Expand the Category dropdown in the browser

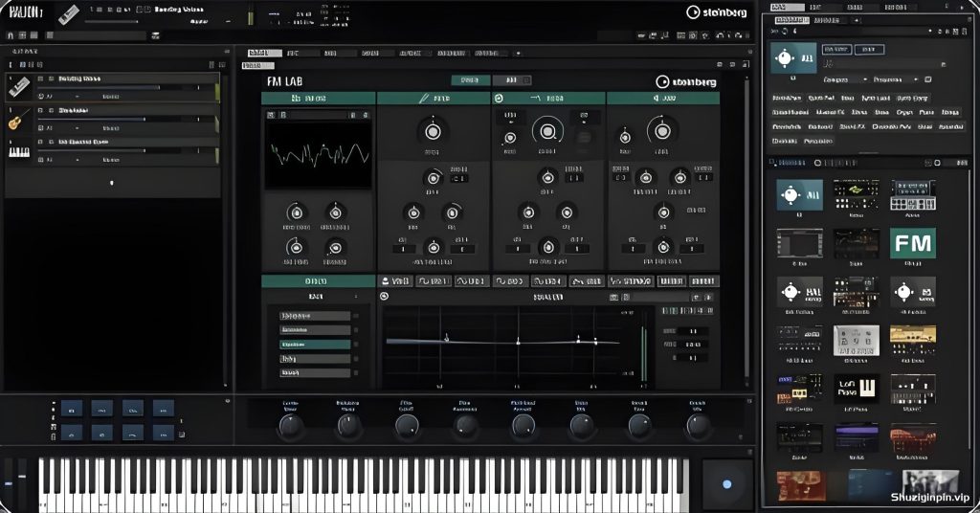coord(844,79)
